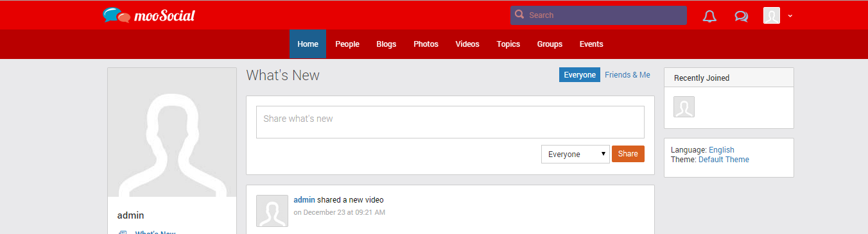The width and height of the screenshot is (868, 234).
Task: Open the messages chat bubble icon
Action: click(x=742, y=16)
